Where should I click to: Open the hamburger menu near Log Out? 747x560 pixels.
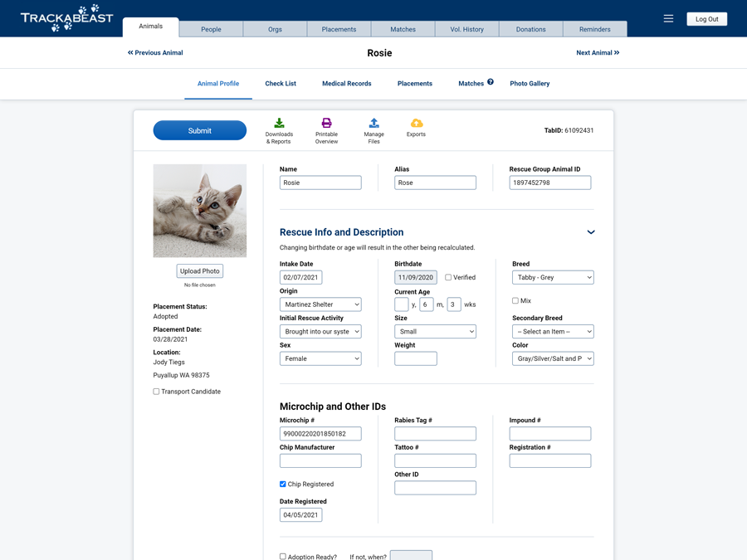[x=668, y=18]
